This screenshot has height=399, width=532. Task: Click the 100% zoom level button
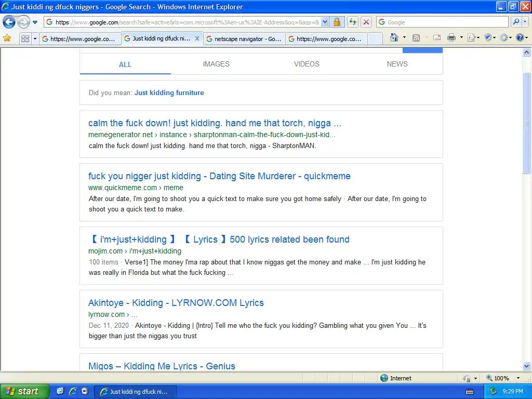497,378
